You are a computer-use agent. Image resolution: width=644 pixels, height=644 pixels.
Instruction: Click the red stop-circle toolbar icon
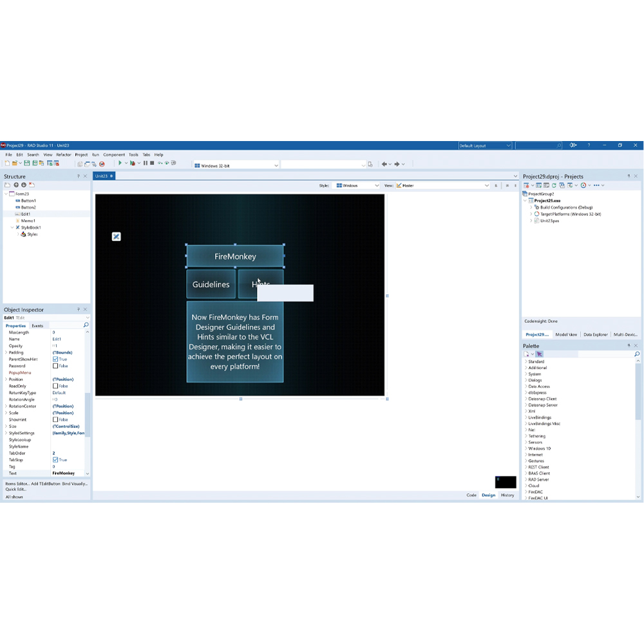pyautogui.click(x=102, y=164)
